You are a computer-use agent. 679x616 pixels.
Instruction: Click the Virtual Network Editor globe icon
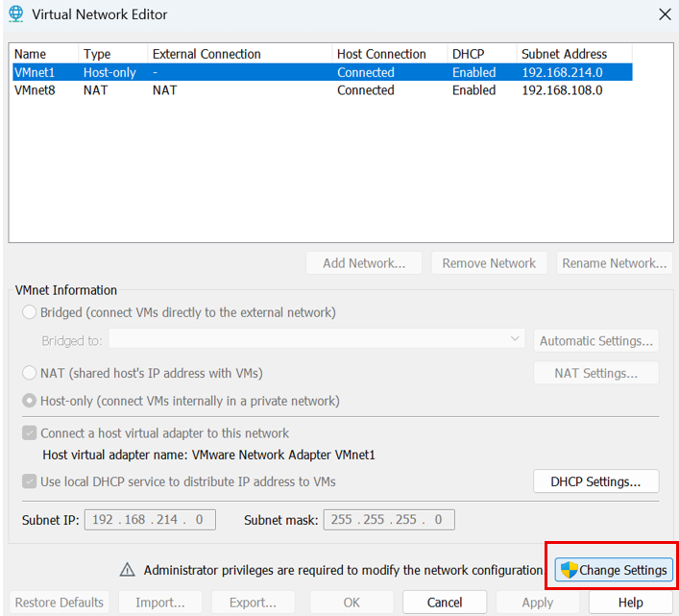click(x=16, y=13)
